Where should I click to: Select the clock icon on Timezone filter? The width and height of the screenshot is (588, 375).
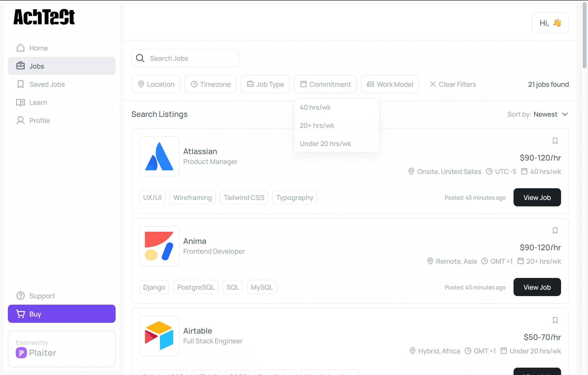(194, 84)
